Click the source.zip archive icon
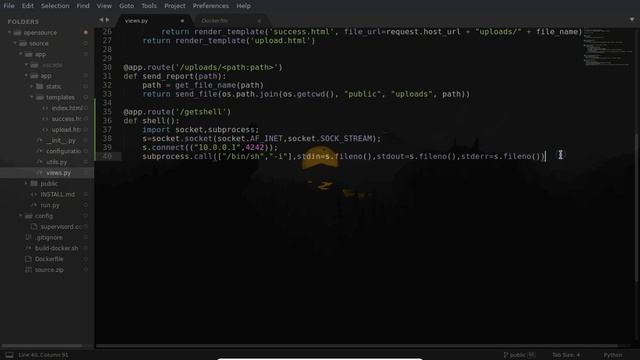Viewport: 640px width, 360px height. (28, 270)
